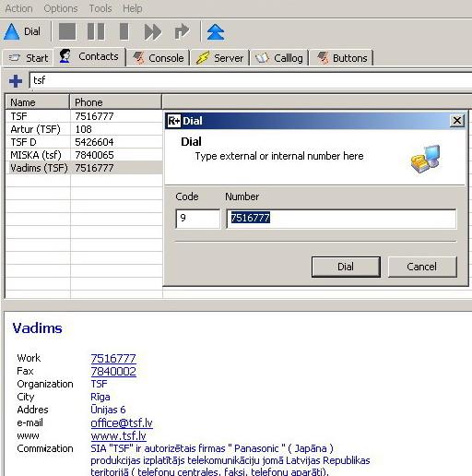472x476 pixels.
Task: Click the single gray bar toolbar icon
Action: 124,31
